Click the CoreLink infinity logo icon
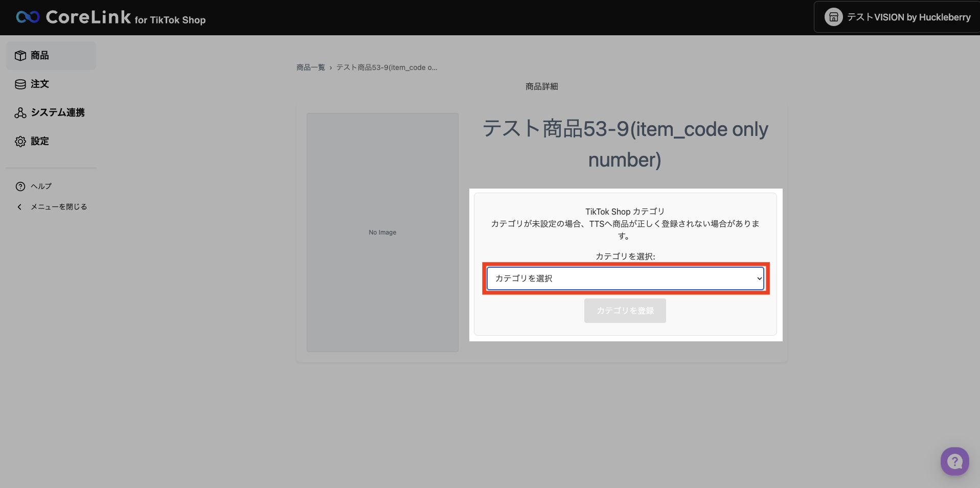This screenshot has width=980, height=488. pyautogui.click(x=28, y=17)
